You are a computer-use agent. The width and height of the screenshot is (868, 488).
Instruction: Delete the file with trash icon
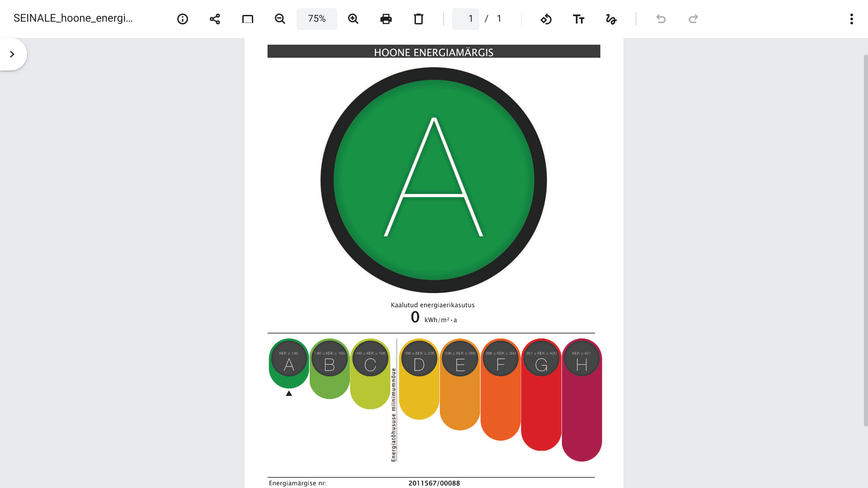[419, 19]
